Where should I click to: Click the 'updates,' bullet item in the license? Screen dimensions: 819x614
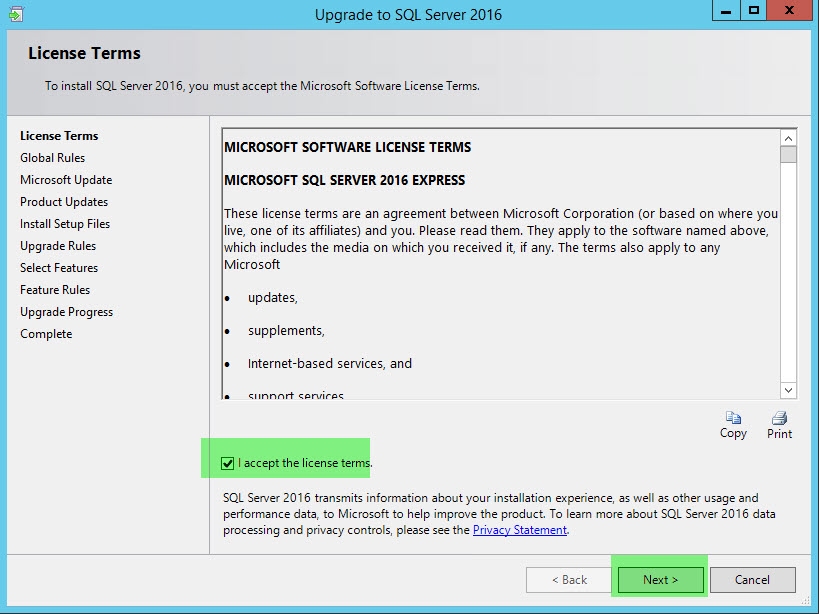click(x=273, y=298)
